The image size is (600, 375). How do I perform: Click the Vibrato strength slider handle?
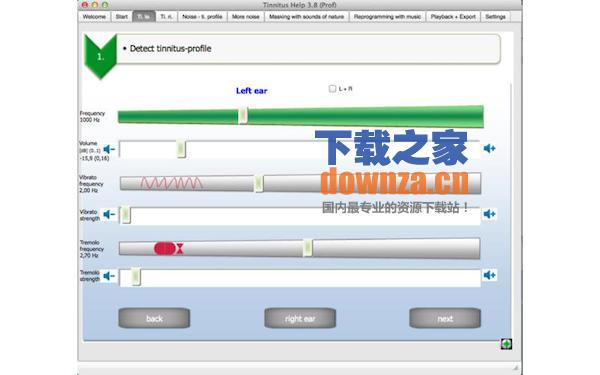pos(126,215)
